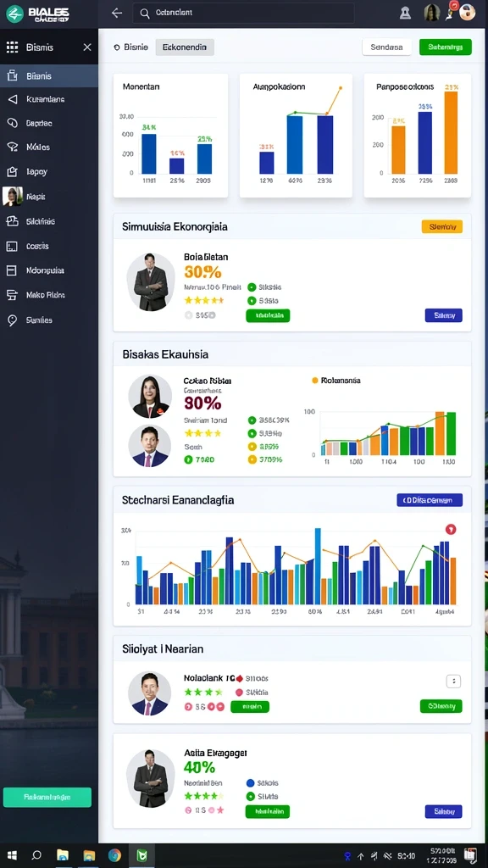Open the grid apps icon beside Bismis

point(12,47)
